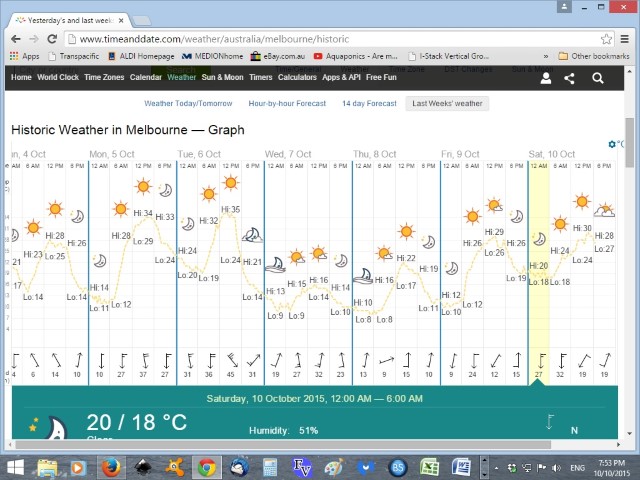This screenshot has width=640, height=480.
Task: Open Excel from the taskbar
Action: tap(429, 467)
